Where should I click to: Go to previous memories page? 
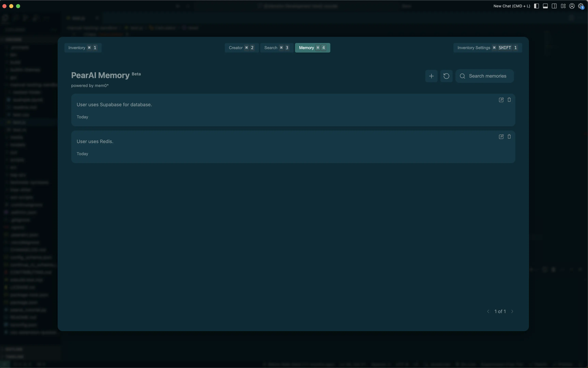(x=488, y=312)
